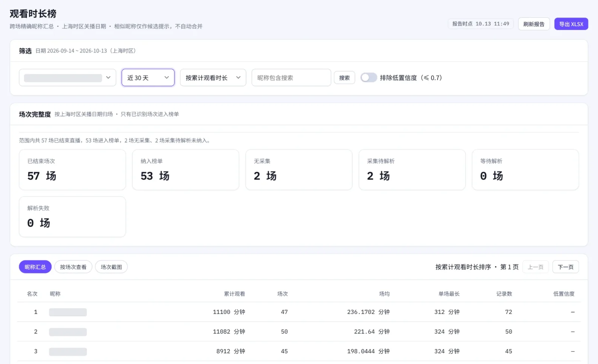Click the 312 分钟 longest session cell
The width and height of the screenshot is (598, 364).
447,312
